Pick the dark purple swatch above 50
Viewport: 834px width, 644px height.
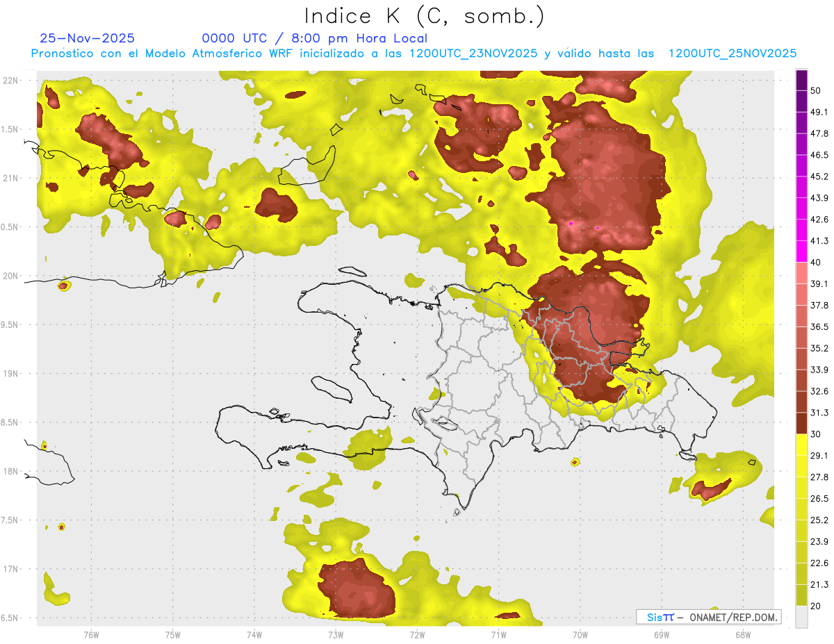coord(802,81)
